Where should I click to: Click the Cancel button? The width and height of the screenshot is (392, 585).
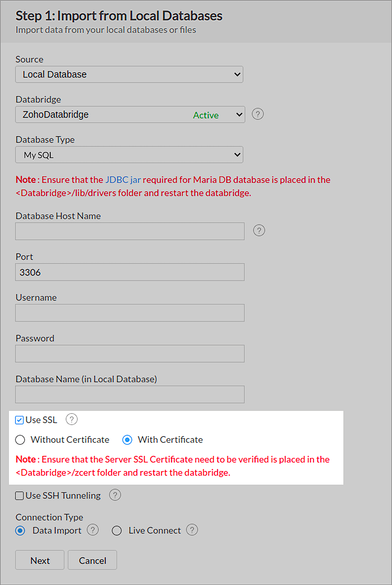tap(92, 560)
